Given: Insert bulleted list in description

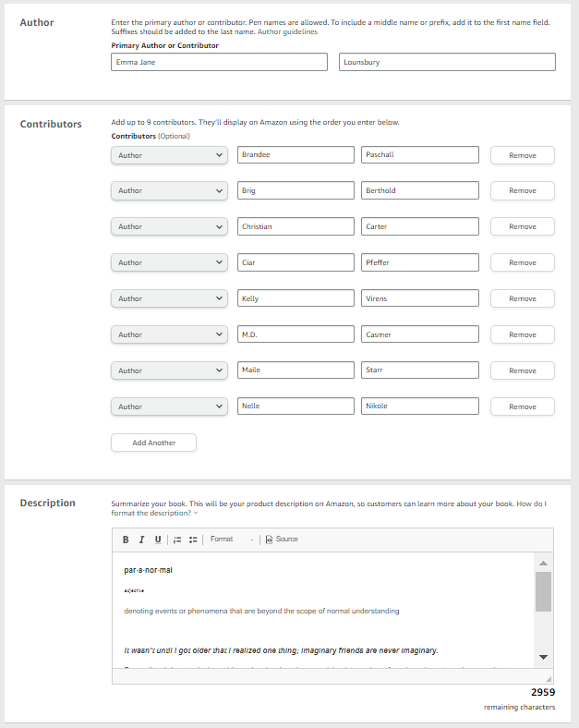Looking at the screenshot, I should click(x=193, y=540).
